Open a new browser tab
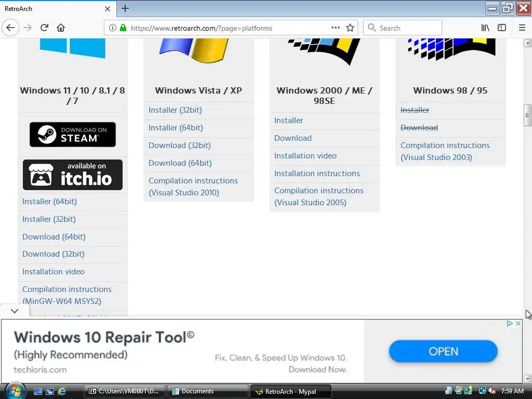532x399 pixels. point(125,8)
